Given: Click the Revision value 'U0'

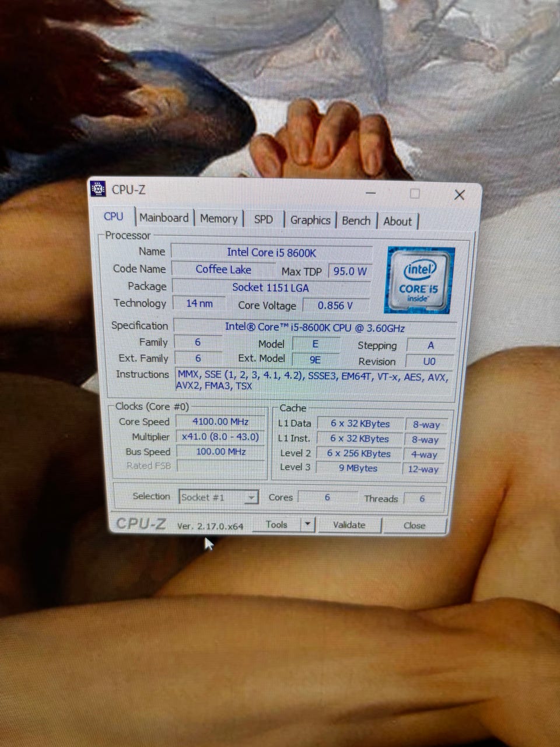Looking at the screenshot, I should (x=429, y=361).
